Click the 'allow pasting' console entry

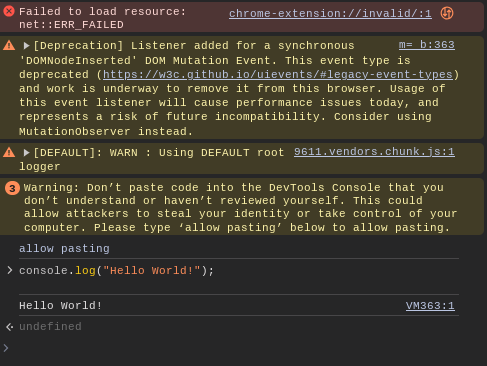pyautogui.click(x=64, y=249)
